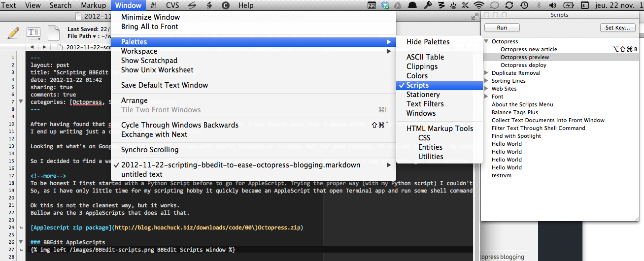644x261 pixels.
Task: Click the small document icon beside the filename
Action: coord(61,47)
